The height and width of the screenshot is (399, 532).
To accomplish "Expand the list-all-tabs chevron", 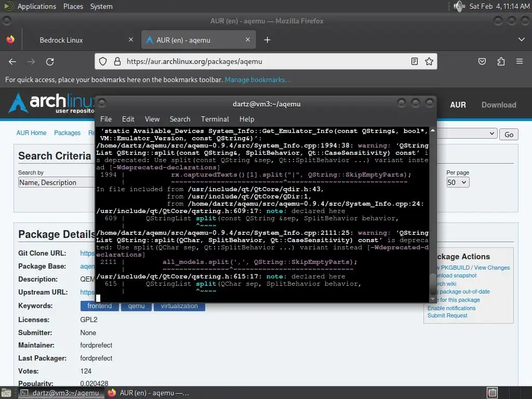I will pyautogui.click(x=522, y=39).
